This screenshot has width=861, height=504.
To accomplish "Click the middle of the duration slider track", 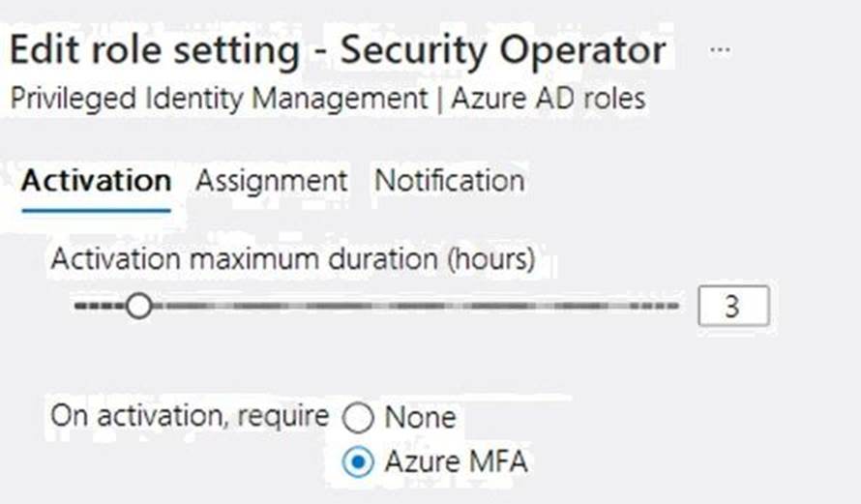I will [x=377, y=307].
